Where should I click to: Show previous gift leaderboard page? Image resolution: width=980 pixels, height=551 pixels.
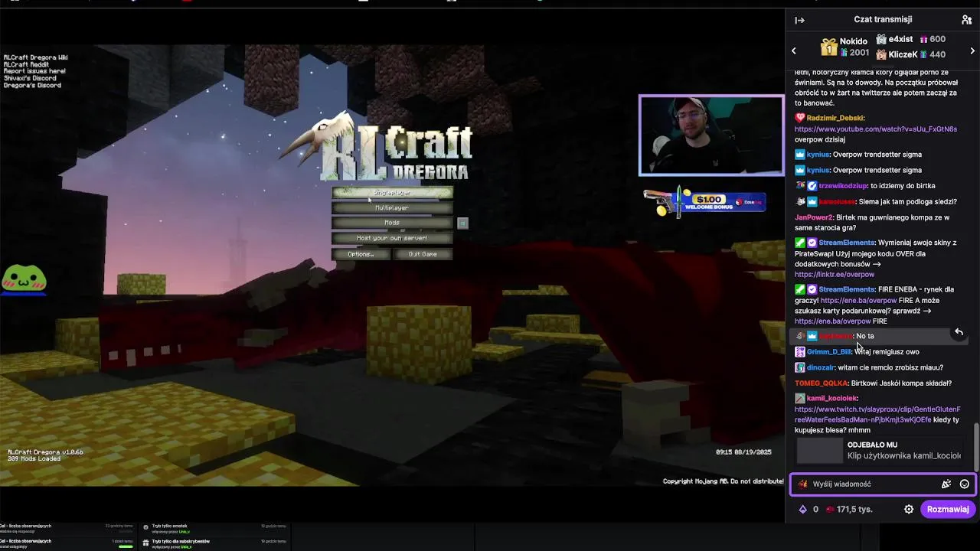[x=794, y=51]
